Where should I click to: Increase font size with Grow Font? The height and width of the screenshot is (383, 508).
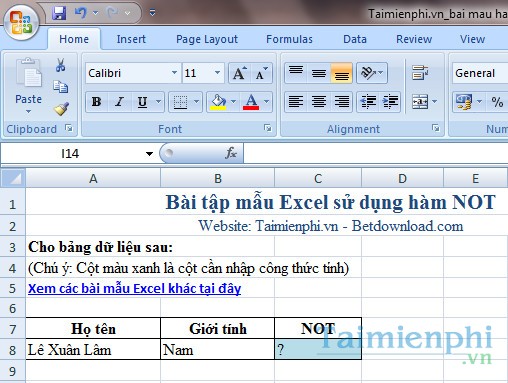click(239, 73)
